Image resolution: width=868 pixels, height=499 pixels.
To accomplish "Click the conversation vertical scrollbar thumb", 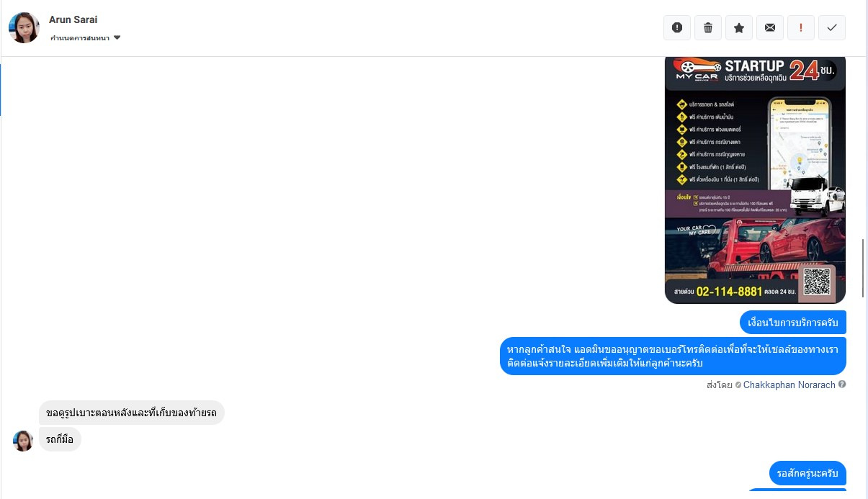I will [x=863, y=263].
